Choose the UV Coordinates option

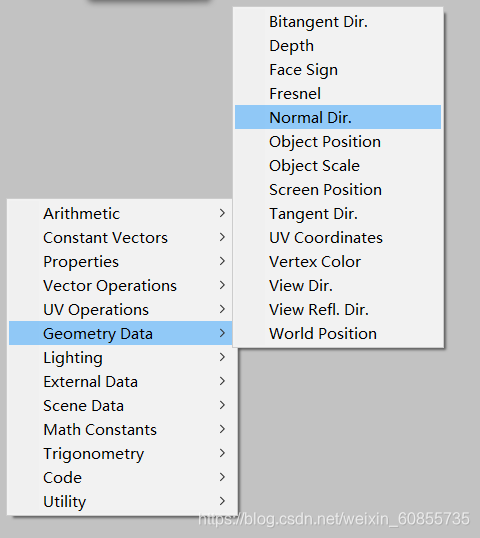pos(338,237)
